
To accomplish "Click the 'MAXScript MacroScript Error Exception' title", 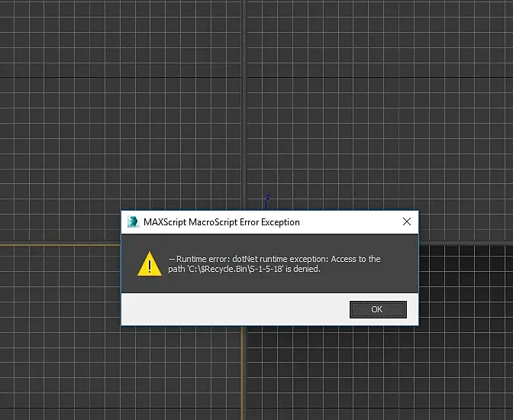I will [x=221, y=222].
